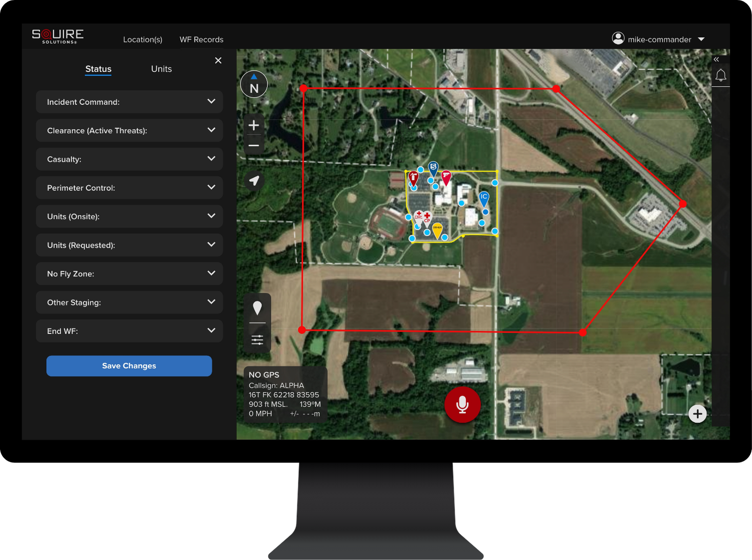Expand the No Fly Zone section
Image resolution: width=752 pixels, height=560 pixels.
coord(129,273)
